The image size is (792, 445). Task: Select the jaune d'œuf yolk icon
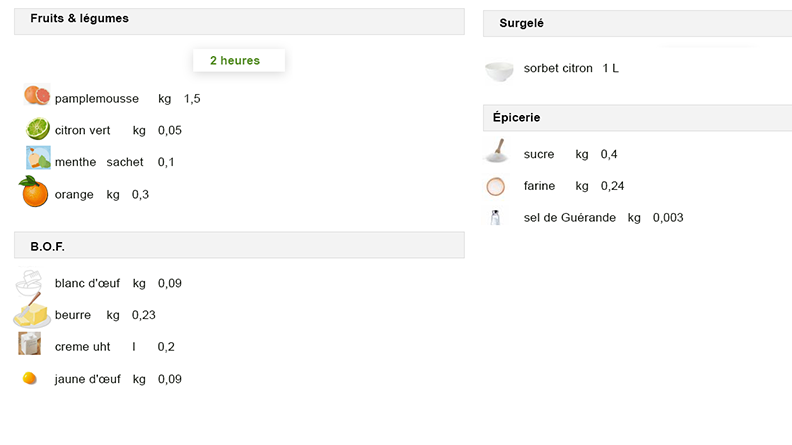[29, 378]
